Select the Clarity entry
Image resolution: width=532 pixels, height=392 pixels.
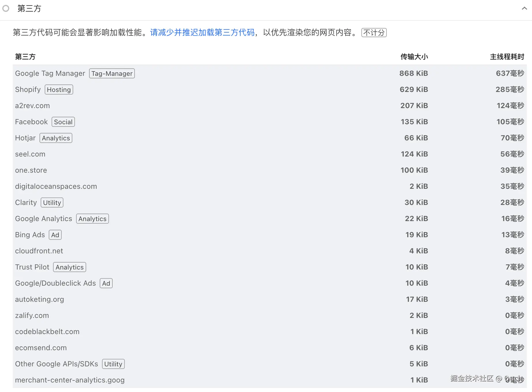26,203
